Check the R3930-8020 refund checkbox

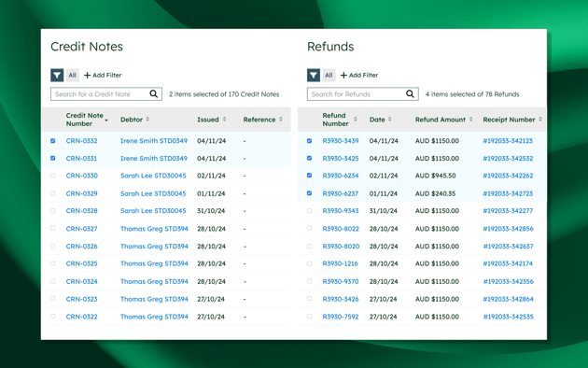pyautogui.click(x=309, y=246)
